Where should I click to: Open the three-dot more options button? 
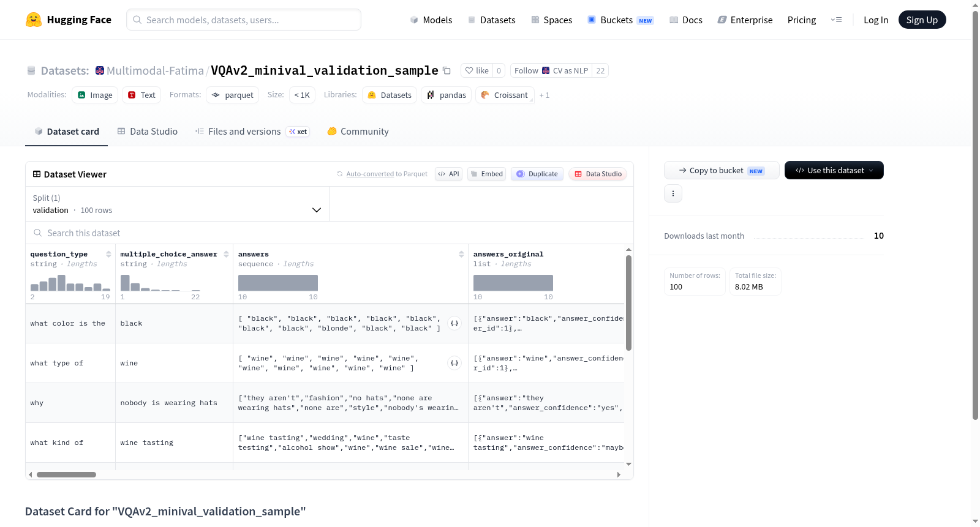[673, 193]
